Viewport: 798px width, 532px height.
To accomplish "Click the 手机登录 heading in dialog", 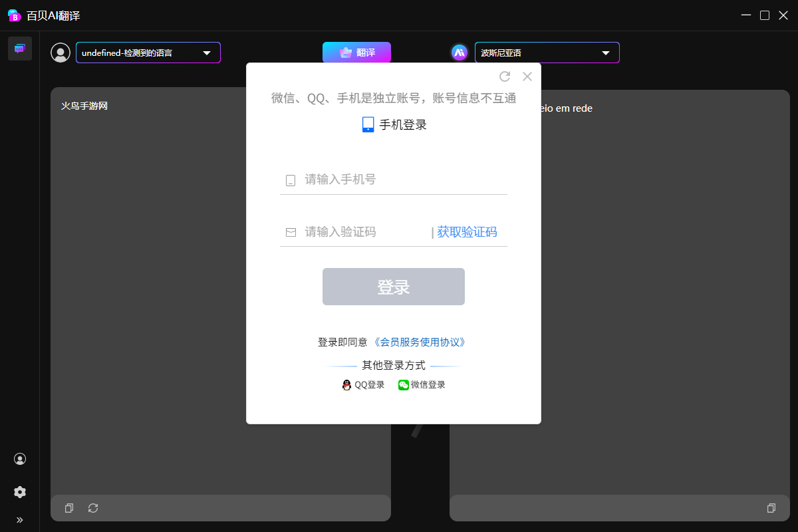I will pyautogui.click(x=403, y=124).
